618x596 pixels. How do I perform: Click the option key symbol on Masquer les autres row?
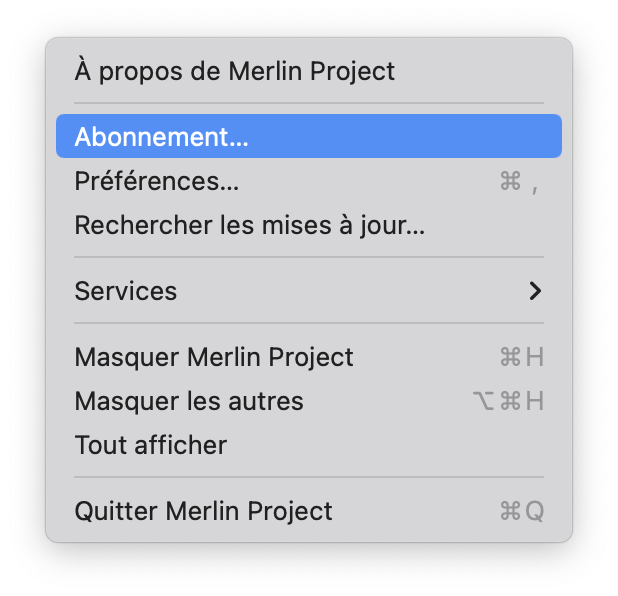[x=483, y=401]
